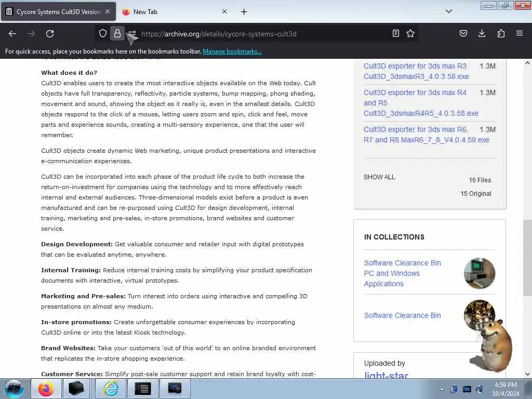Image resolution: width=532 pixels, height=399 pixels.
Task: Click the scrollbar down arrow
Action: coord(527,374)
